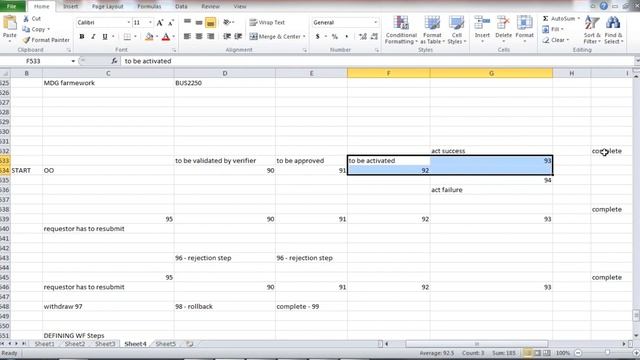This screenshot has width=640, height=360.
Task: Open Font Color dropdown arrow
Action: point(174,37)
